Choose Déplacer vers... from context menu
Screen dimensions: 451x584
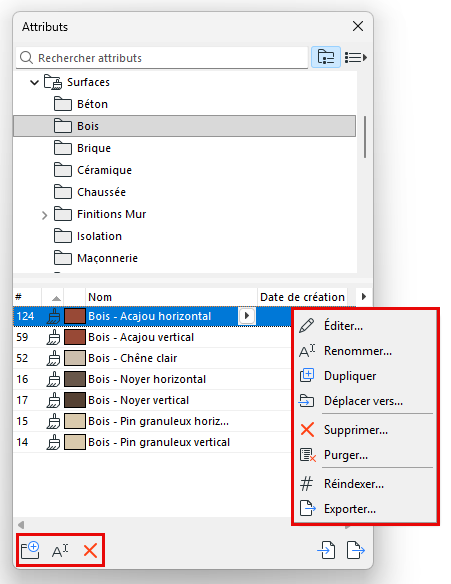[x=365, y=401]
